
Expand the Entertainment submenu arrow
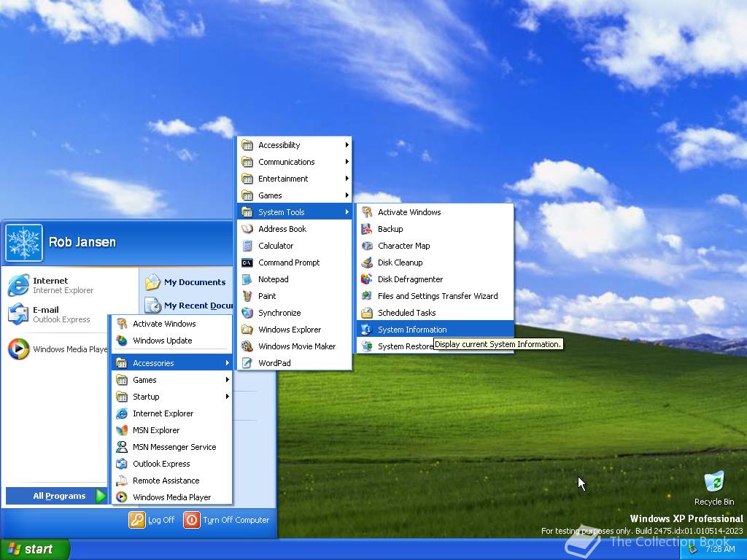[x=347, y=179]
